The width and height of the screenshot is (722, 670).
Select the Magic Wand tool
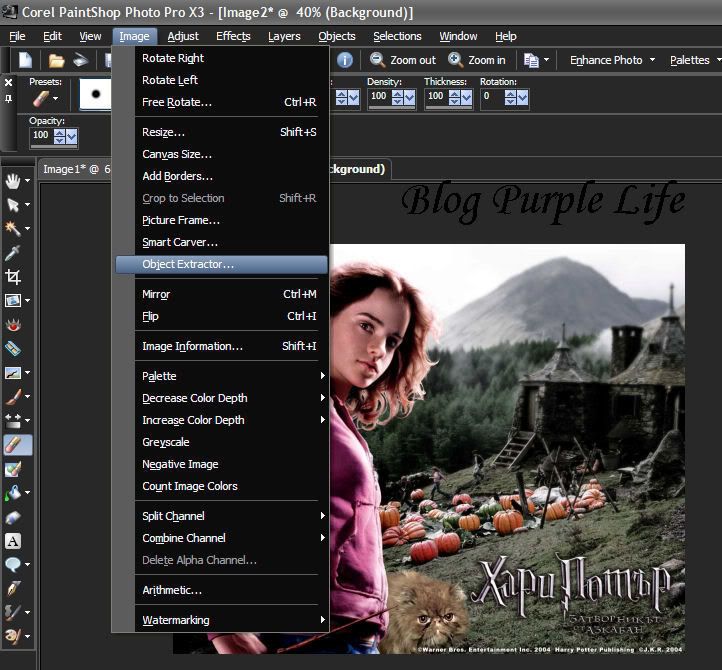[x=12, y=229]
